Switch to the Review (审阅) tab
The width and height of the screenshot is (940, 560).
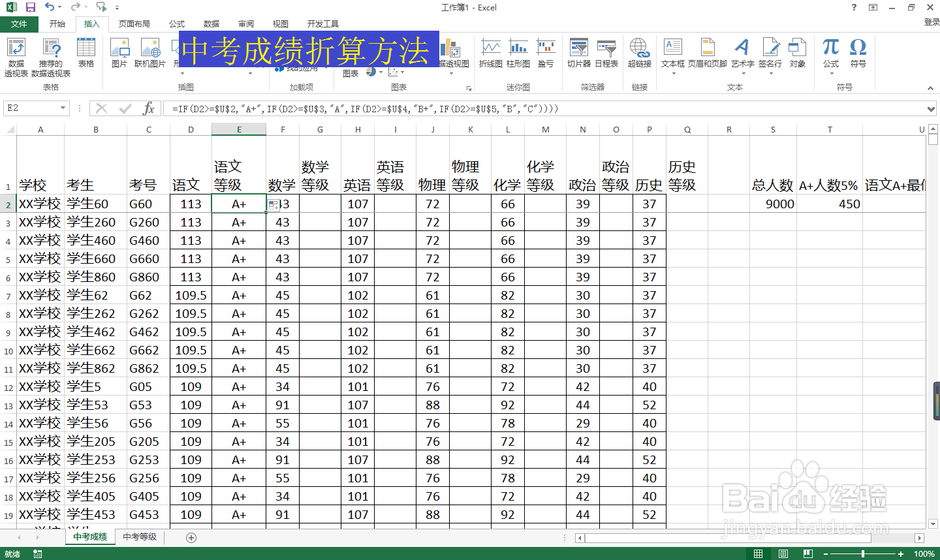coord(246,24)
